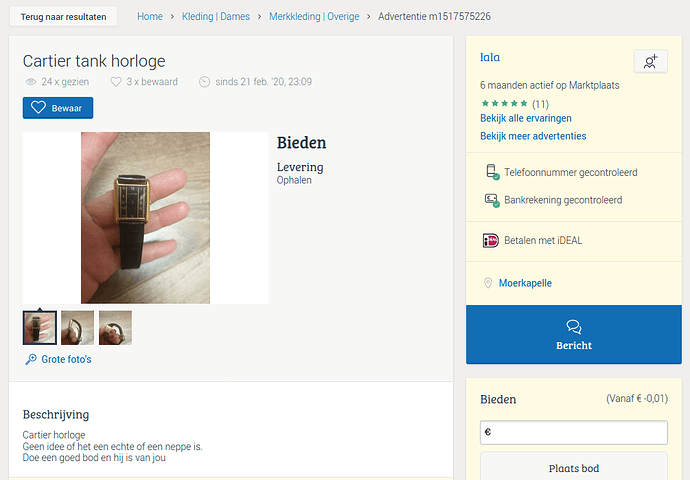Open Bekijk alle ervaringen link
690x480 pixels.
pos(525,118)
